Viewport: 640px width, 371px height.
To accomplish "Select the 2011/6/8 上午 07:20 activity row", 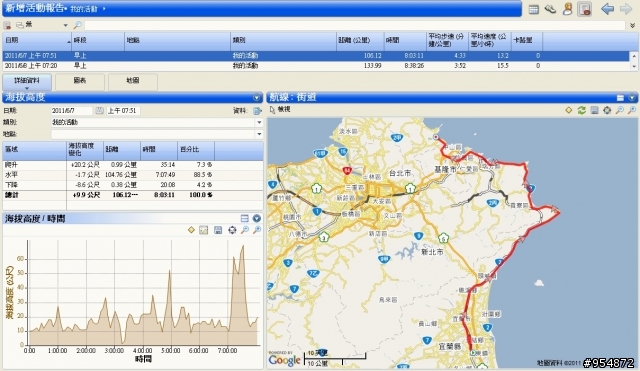I will click(x=316, y=66).
